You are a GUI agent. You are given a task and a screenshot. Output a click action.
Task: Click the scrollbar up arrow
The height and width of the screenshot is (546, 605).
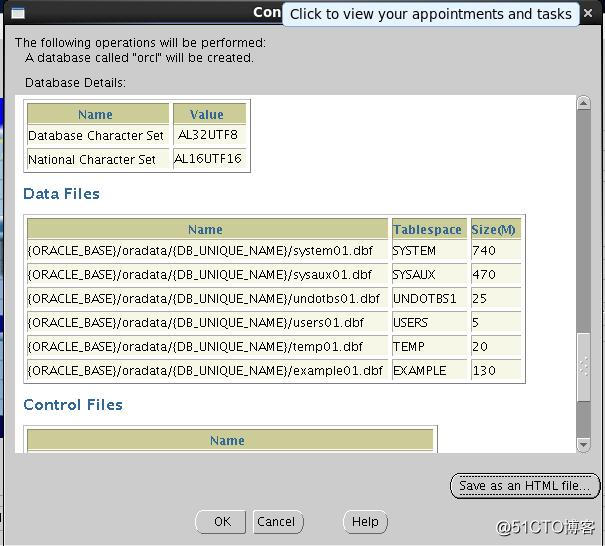[583, 103]
